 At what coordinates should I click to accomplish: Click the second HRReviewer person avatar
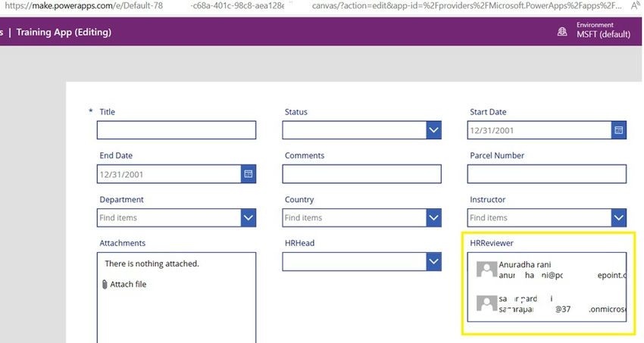point(486,304)
